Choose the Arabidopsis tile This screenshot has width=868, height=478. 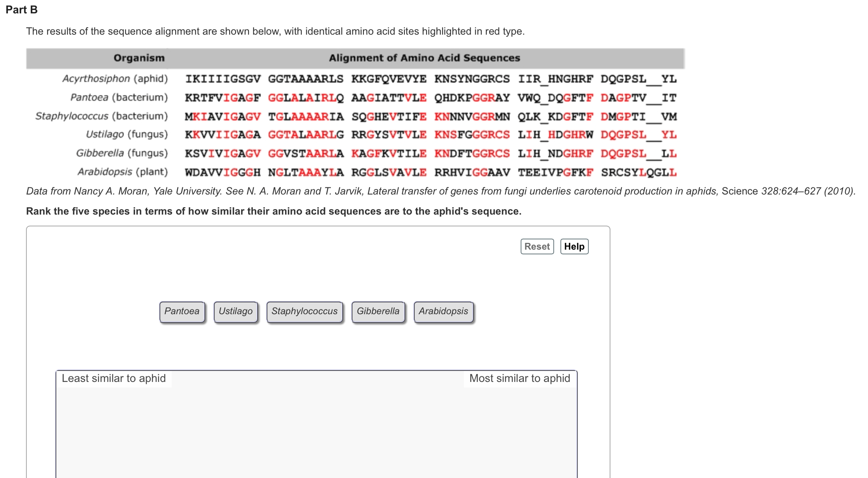pyautogui.click(x=443, y=311)
